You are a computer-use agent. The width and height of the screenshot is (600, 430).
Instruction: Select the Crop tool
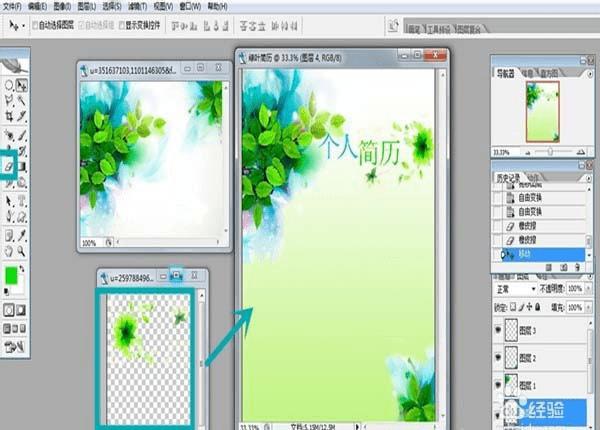point(9,116)
